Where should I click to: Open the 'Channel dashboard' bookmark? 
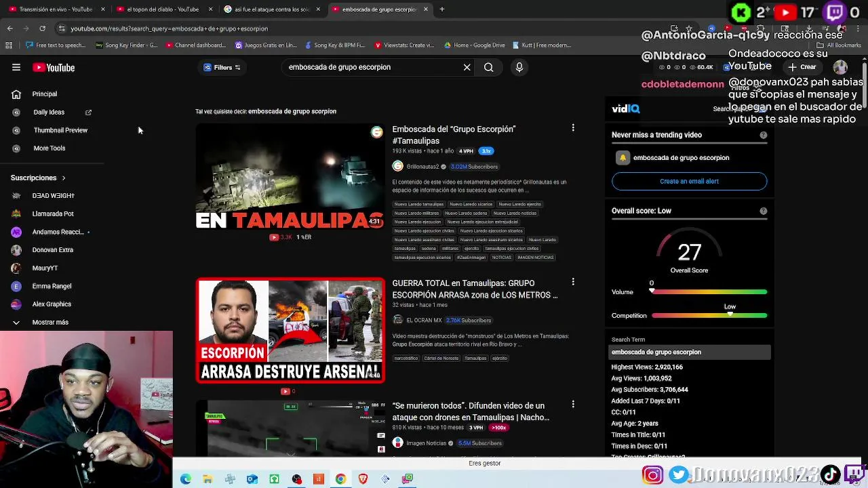(195, 45)
